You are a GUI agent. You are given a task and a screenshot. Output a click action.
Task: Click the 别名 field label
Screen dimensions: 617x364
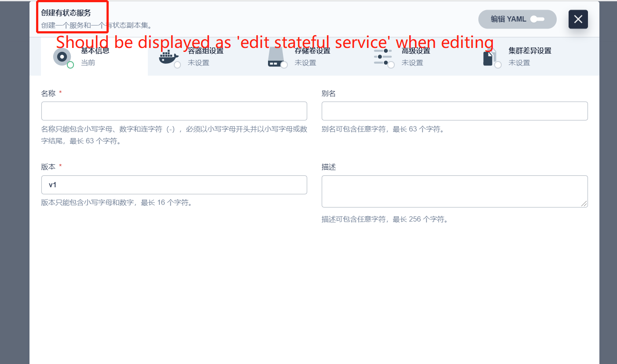[x=329, y=94]
